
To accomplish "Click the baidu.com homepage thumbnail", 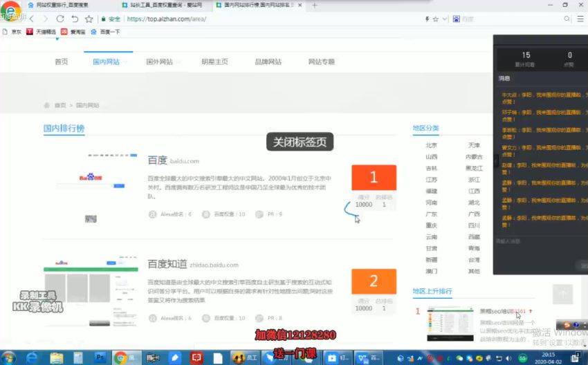I will point(91,187).
